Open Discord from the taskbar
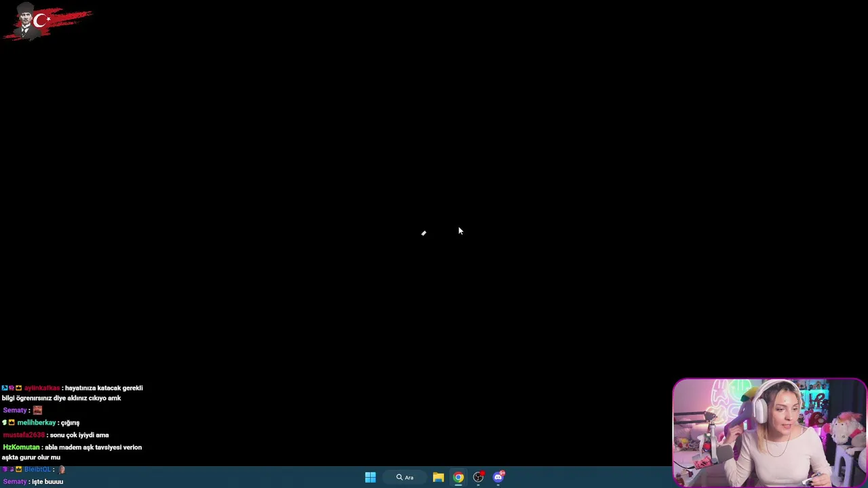 point(498,477)
